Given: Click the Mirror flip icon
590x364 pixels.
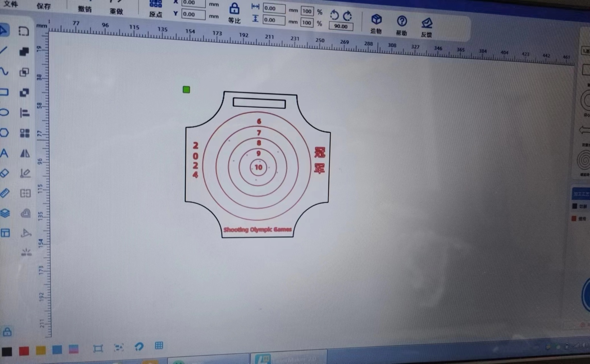Looking at the screenshot, I should (x=25, y=153).
